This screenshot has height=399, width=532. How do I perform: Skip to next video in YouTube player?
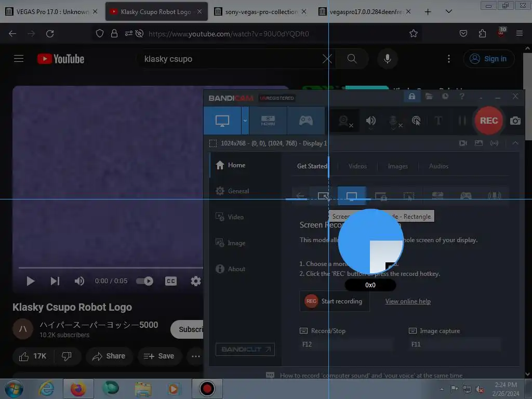(x=55, y=281)
